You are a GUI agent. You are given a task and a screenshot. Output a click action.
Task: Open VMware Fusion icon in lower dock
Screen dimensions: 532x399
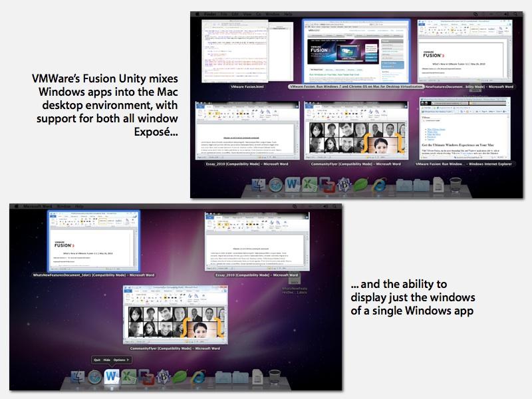pyautogui.click(x=146, y=377)
